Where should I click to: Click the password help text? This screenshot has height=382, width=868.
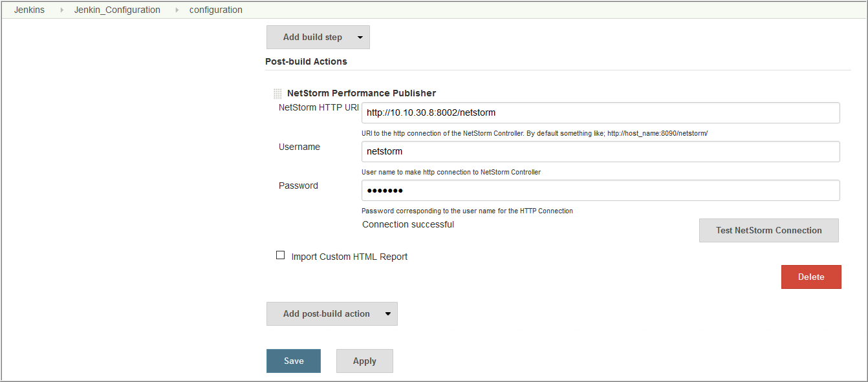(467, 211)
